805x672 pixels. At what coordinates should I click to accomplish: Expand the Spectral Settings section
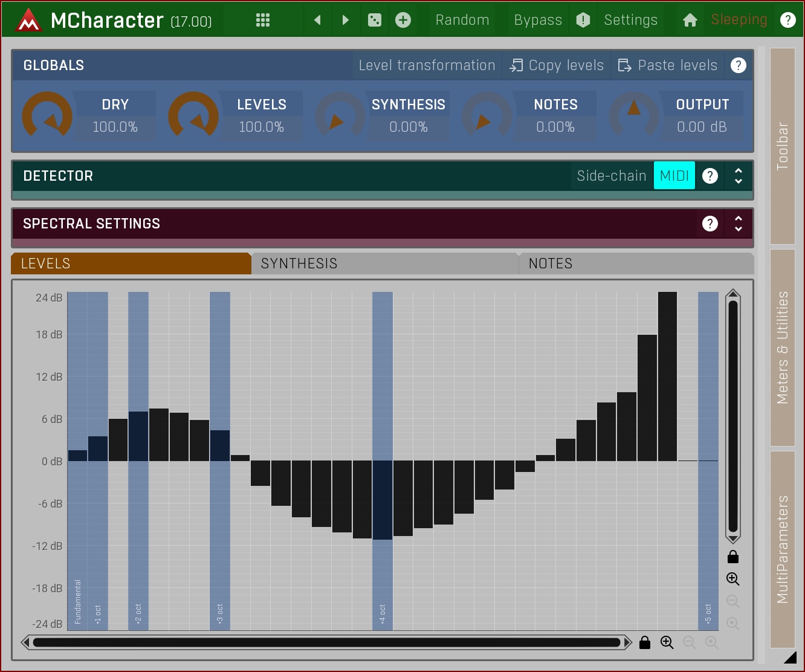click(x=738, y=224)
